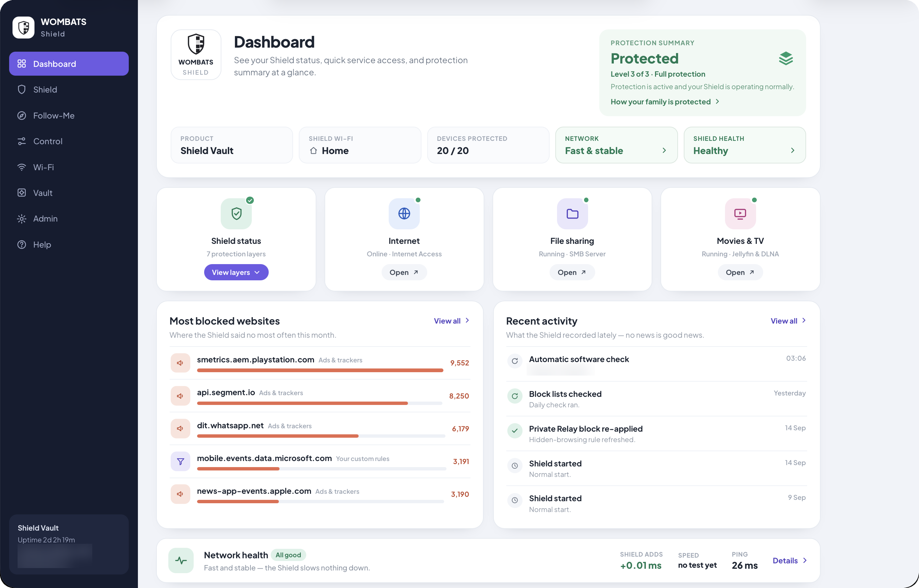This screenshot has width=919, height=588.
Task: Click the clock icon for Shield started 9 Sep
Action: (515, 500)
